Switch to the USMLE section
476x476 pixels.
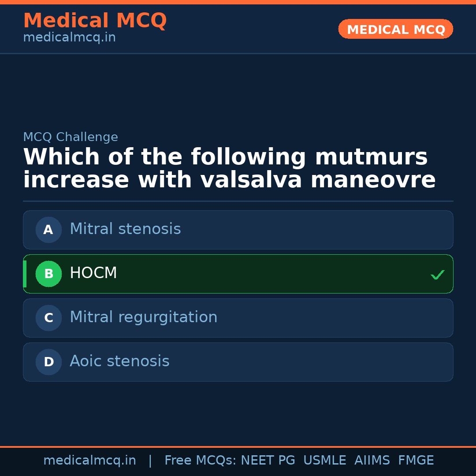(x=325, y=460)
